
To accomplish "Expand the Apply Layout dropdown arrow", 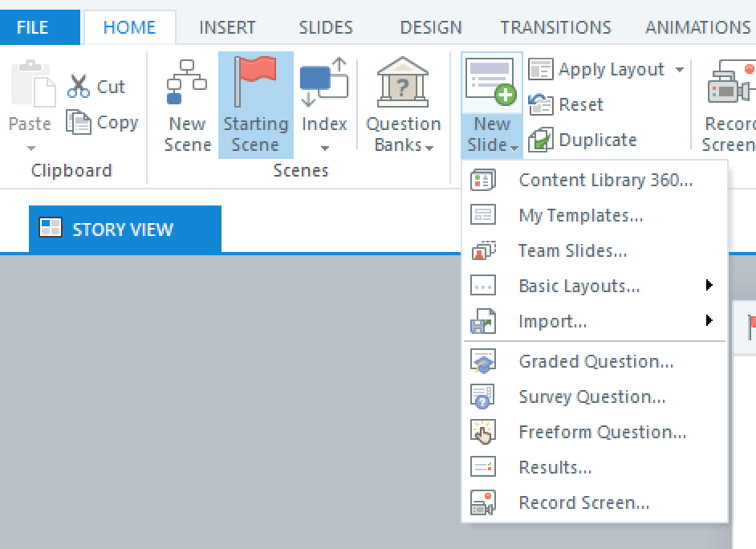I will click(x=679, y=70).
